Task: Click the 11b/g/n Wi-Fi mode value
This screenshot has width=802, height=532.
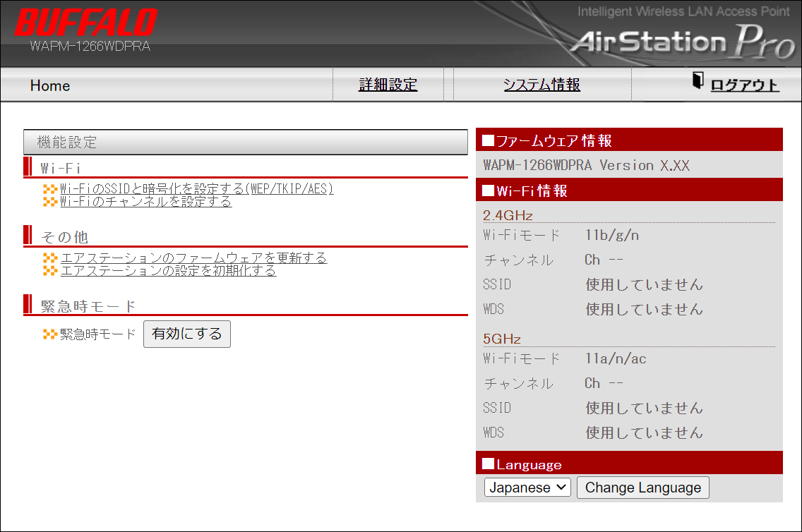Action: coord(612,236)
